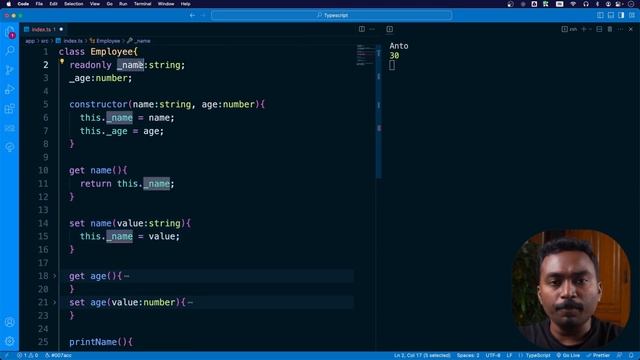Expand the folded set age() block

[x=54, y=302]
